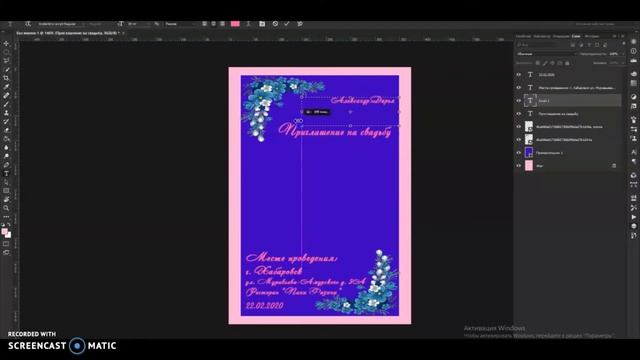Center align text icon in options bar
Image resolution: width=640 pixels, height=360 pixels.
(213, 24)
